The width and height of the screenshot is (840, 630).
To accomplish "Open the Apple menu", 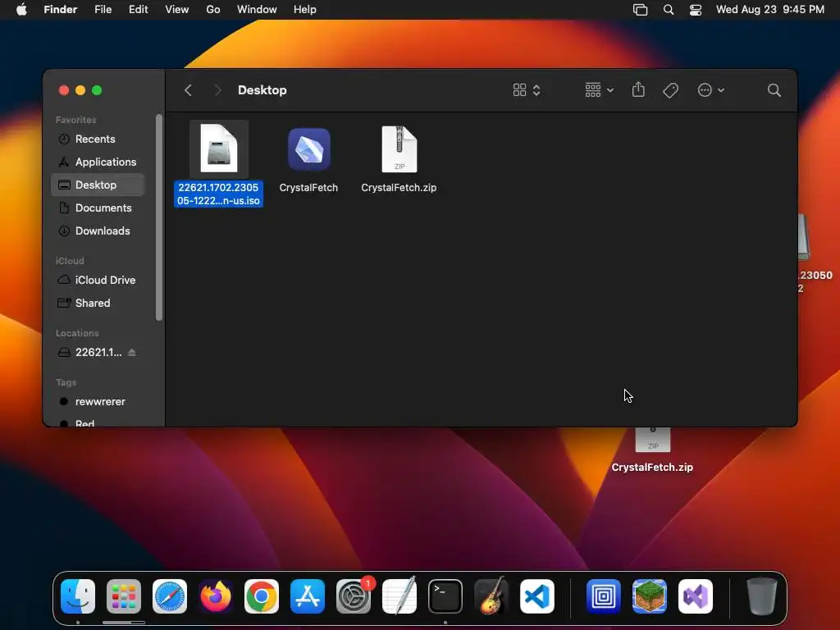I will coord(21,10).
